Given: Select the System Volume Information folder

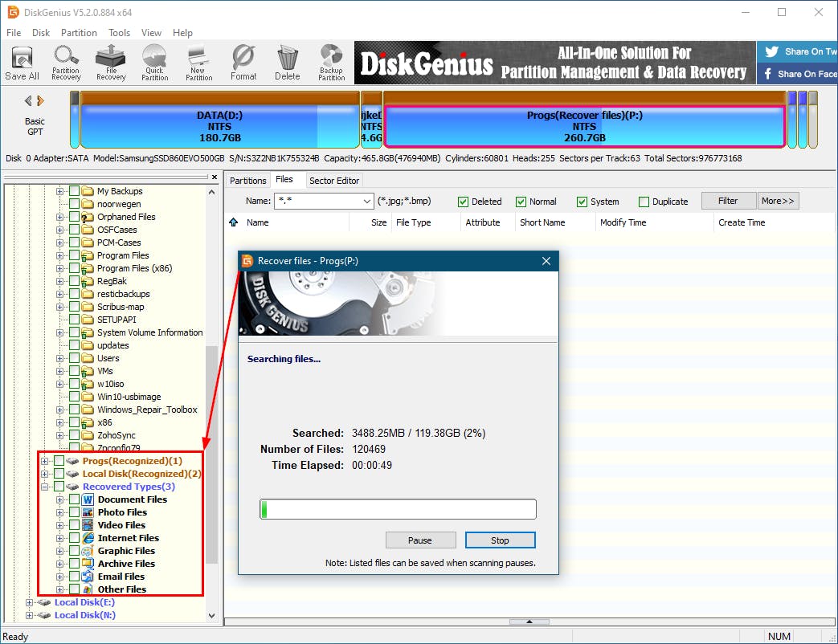Looking at the screenshot, I should (149, 332).
